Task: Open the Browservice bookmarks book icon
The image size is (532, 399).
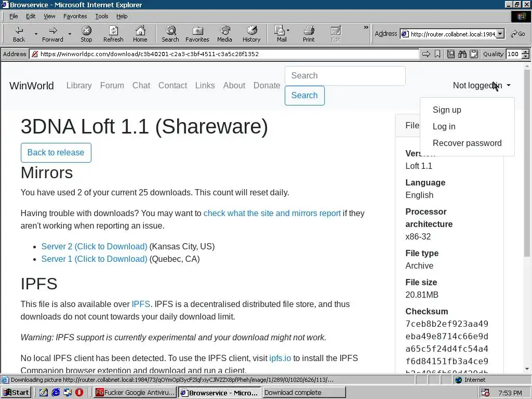Action: [451, 54]
